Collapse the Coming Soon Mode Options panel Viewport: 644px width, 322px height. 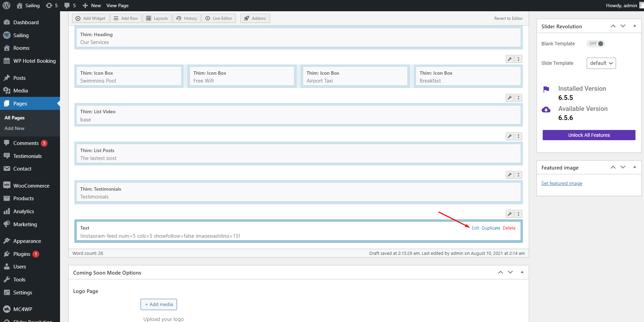click(x=522, y=272)
